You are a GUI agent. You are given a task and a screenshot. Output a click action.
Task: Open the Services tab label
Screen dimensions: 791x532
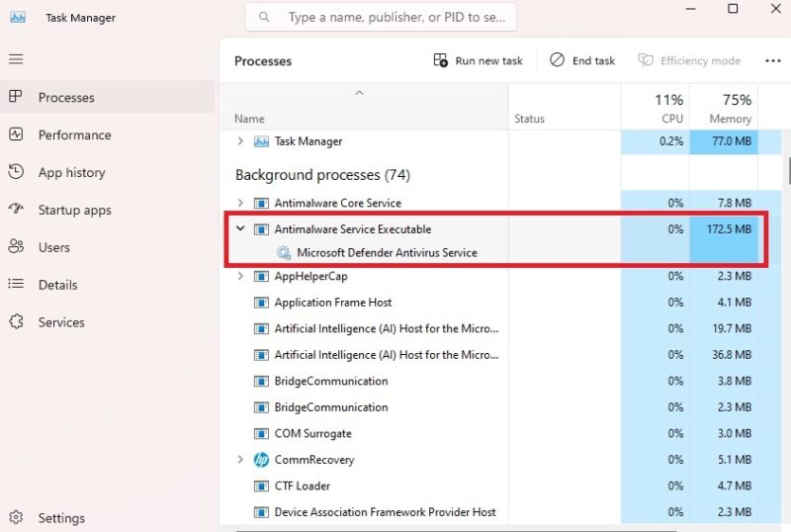pyautogui.click(x=61, y=322)
